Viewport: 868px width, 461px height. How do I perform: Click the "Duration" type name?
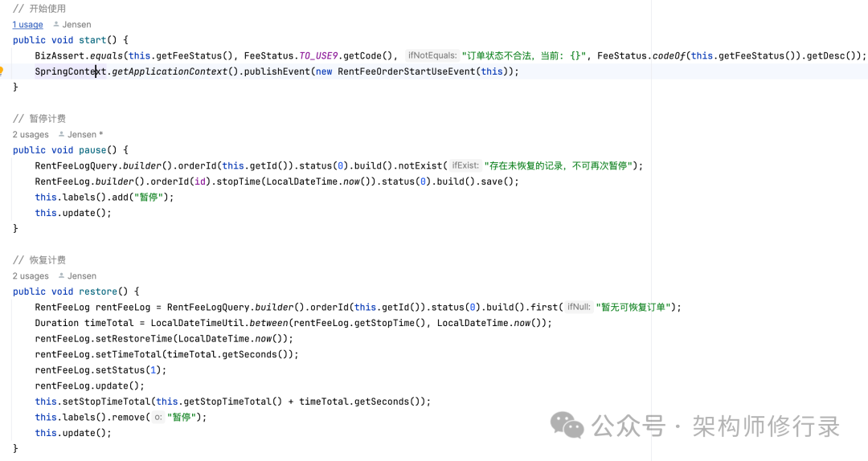[56, 323]
